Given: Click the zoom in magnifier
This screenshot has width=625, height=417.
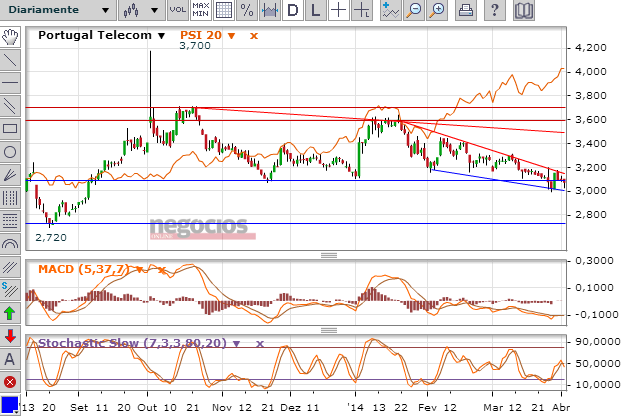Looking at the screenshot, I should pyautogui.click(x=437, y=10).
